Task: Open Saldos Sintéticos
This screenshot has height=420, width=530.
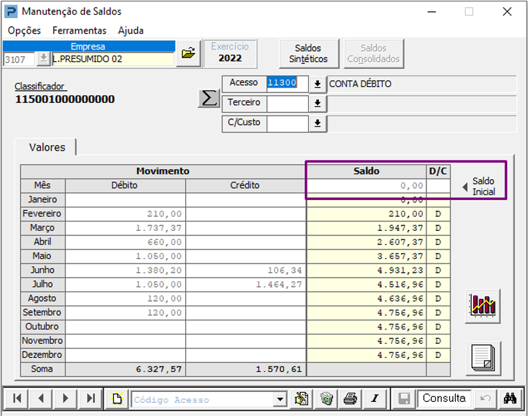Action: pos(308,54)
